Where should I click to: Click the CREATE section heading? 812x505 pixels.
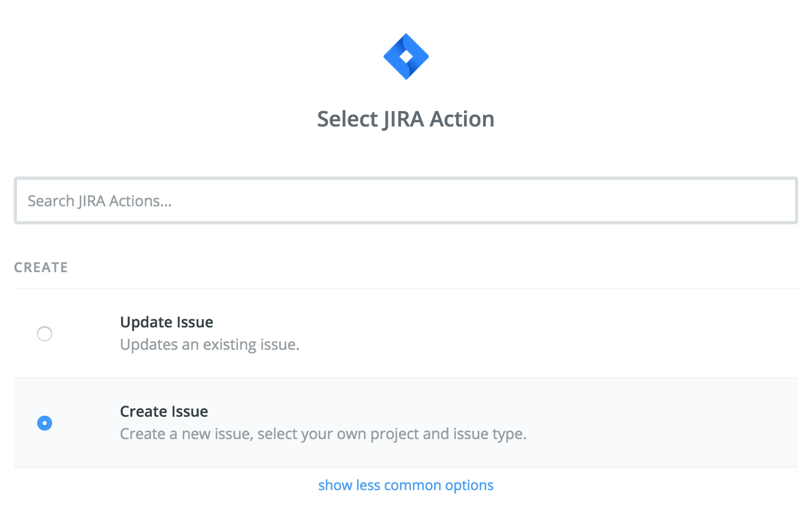(x=41, y=267)
